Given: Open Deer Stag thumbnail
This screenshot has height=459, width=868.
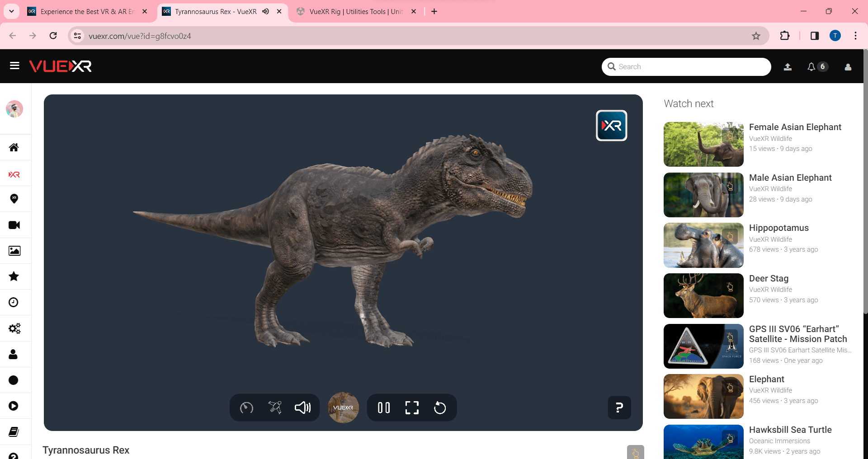Looking at the screenshot, I should click(703, 295).
